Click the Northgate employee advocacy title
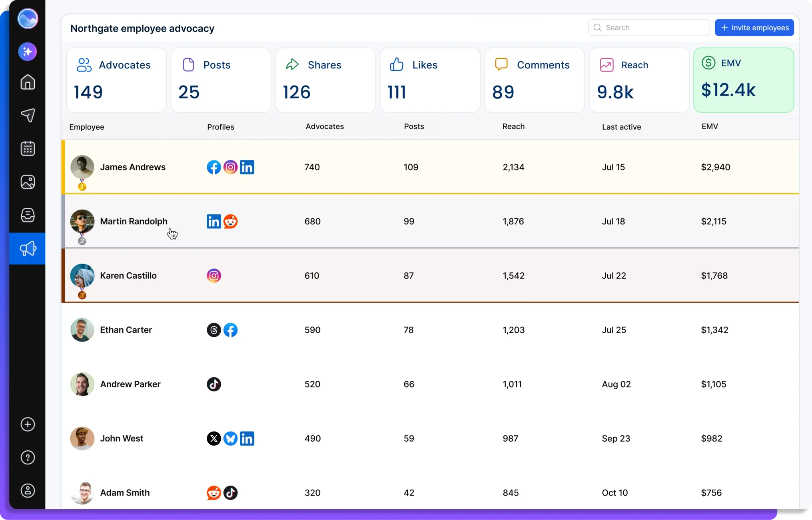 click(142, 28)
